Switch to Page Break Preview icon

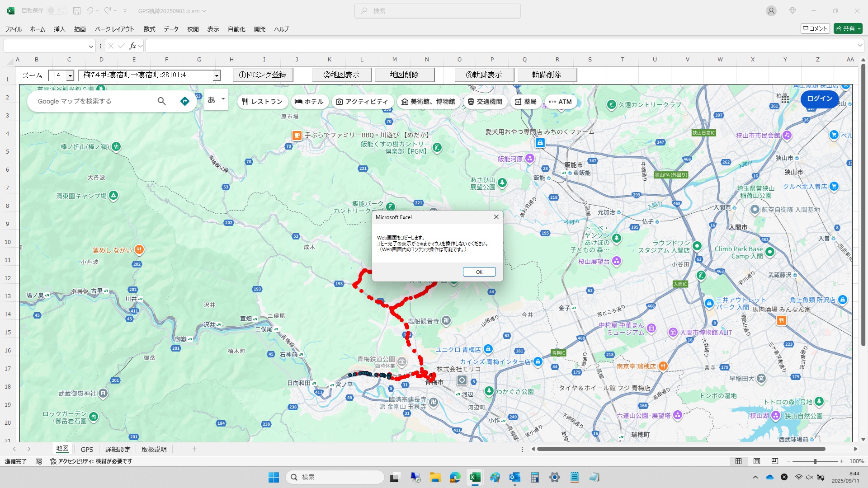(775, 461)
